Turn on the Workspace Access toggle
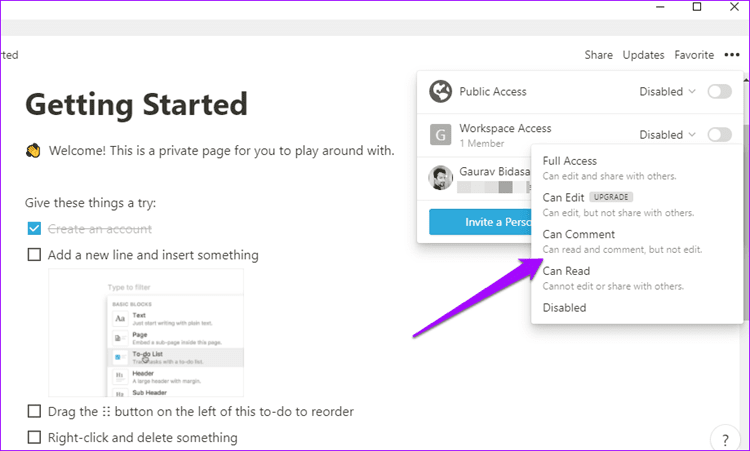The height and width of the screenshot is (451, 750). 719,135
